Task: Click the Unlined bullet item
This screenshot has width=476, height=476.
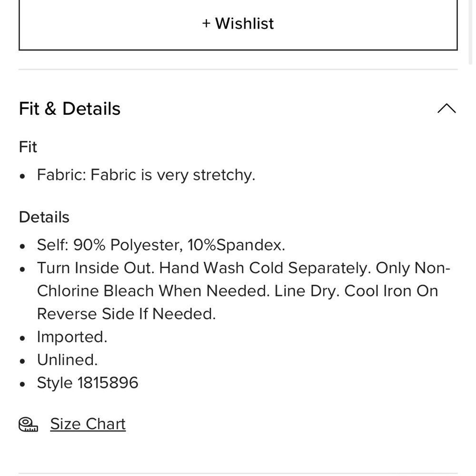Action: [x=68, y=360]
